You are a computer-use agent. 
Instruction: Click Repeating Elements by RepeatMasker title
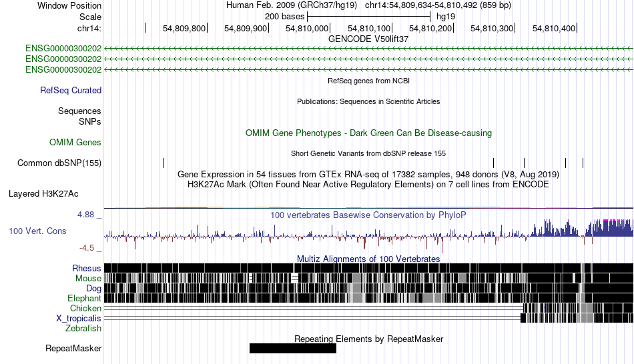click(368, 339)
